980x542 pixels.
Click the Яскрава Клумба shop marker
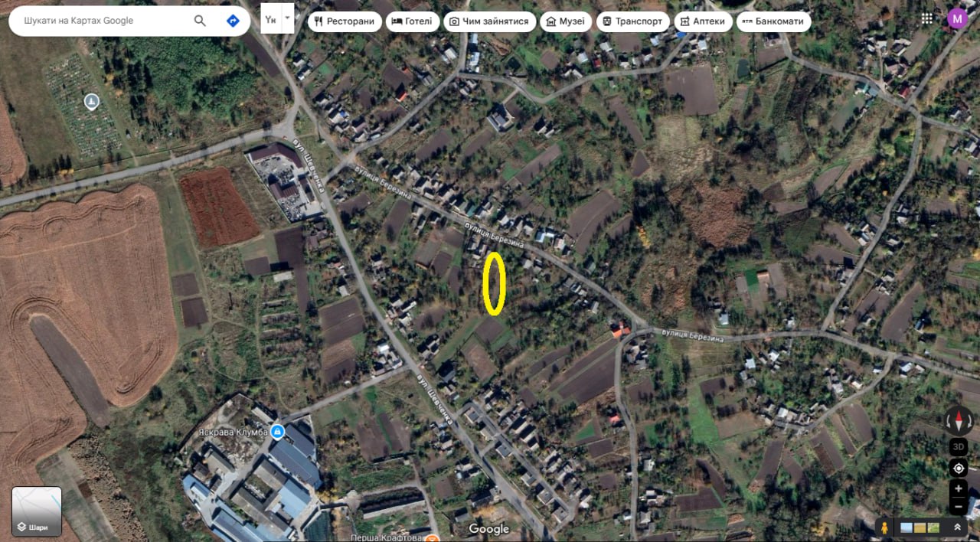pyautogui.click(x=277, y=432)
